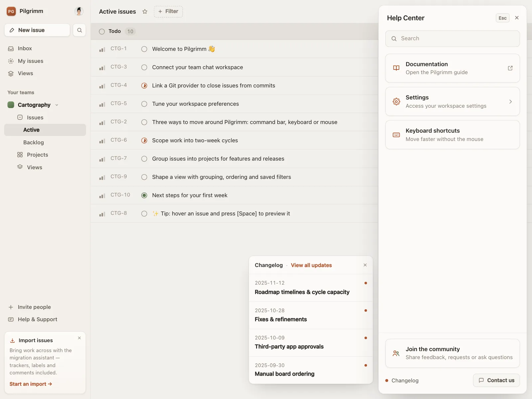Screen dimensions: 532x399
Task: Click the priority bars icon for CTG-1
Action: (102, 49)
